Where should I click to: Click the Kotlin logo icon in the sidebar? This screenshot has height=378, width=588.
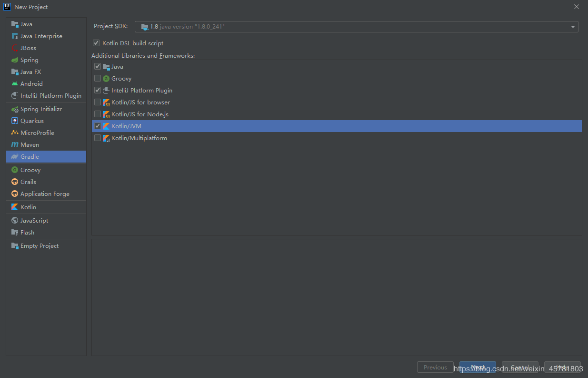point(15,207)
